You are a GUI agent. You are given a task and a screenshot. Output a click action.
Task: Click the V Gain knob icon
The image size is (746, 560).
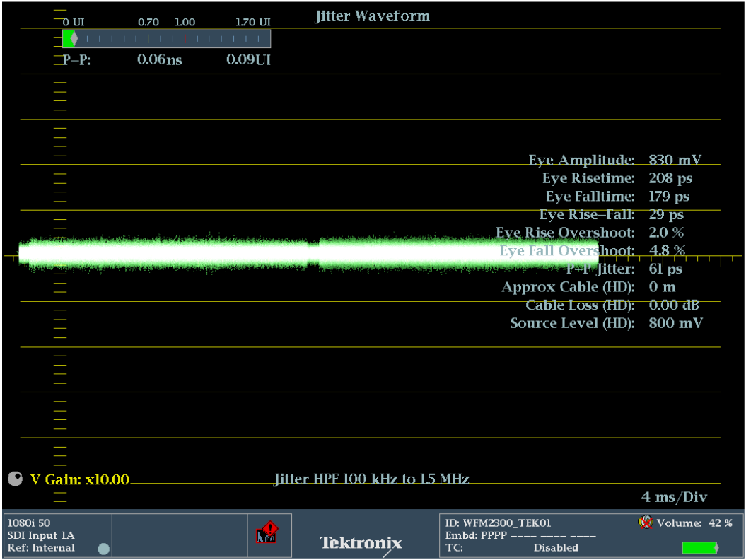tap(16, 479)
